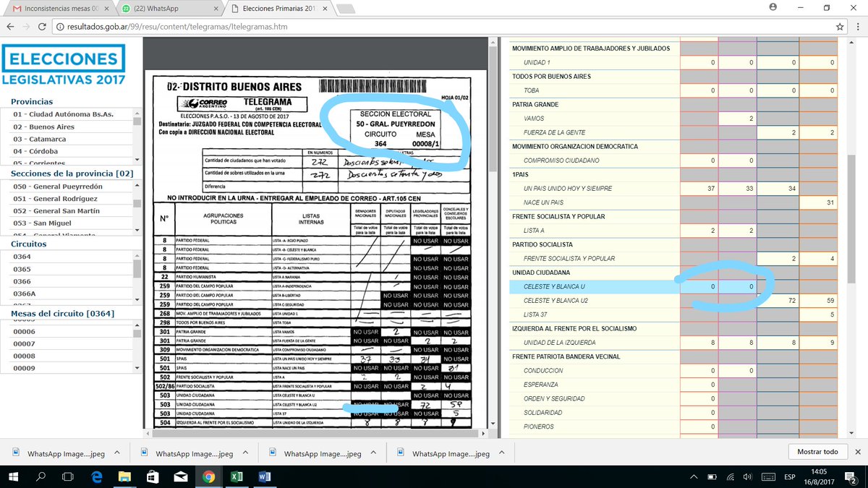Click the highlighted CELESTE Y BLANCA U row label

pyautogui.click(x=554, y=287)
